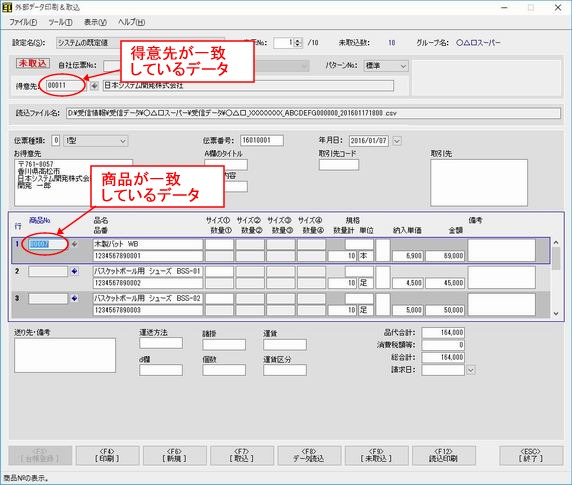The height and width of the screenshot is (485, 572).
Task: Click the lookup icon next to 得意先 code
Action: pyautogui.click(x=94, y=86)
